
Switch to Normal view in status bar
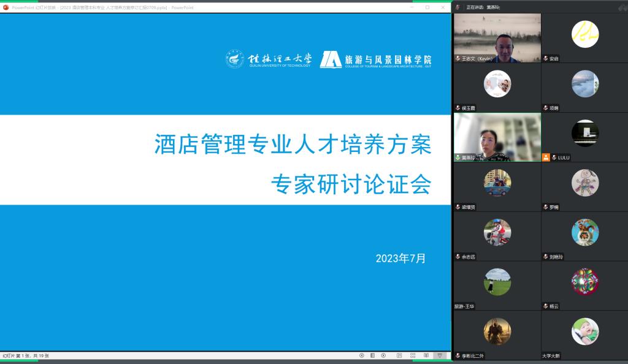399,355
